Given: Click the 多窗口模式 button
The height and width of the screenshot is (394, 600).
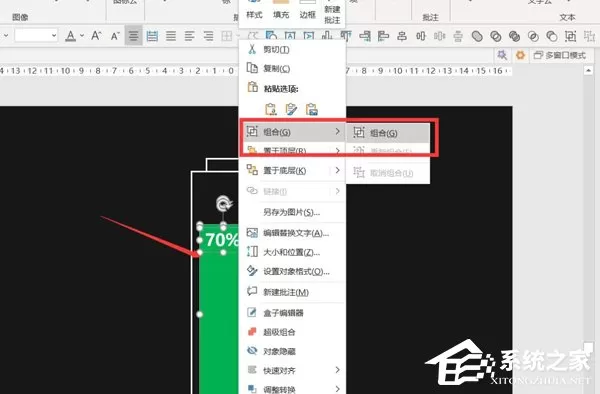Looking at the screenshot, I should point(560,55).
